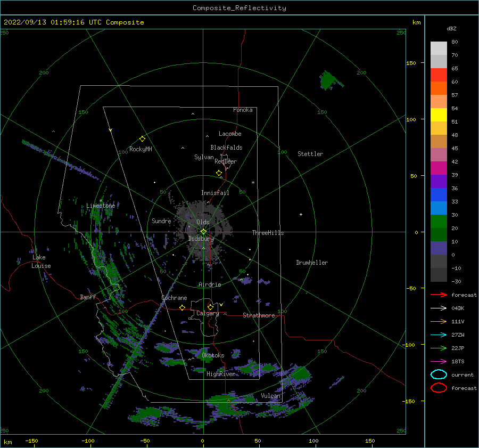The height and width of the screenshot is (448, 479).
Task: Click the RedDeer city label
Action: pyautogui.click(x=226, y=161)
